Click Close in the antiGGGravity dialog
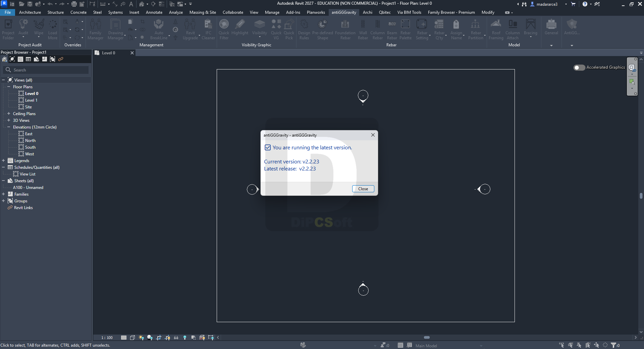Screen dimensions: 644x349 tap(363, 189)
